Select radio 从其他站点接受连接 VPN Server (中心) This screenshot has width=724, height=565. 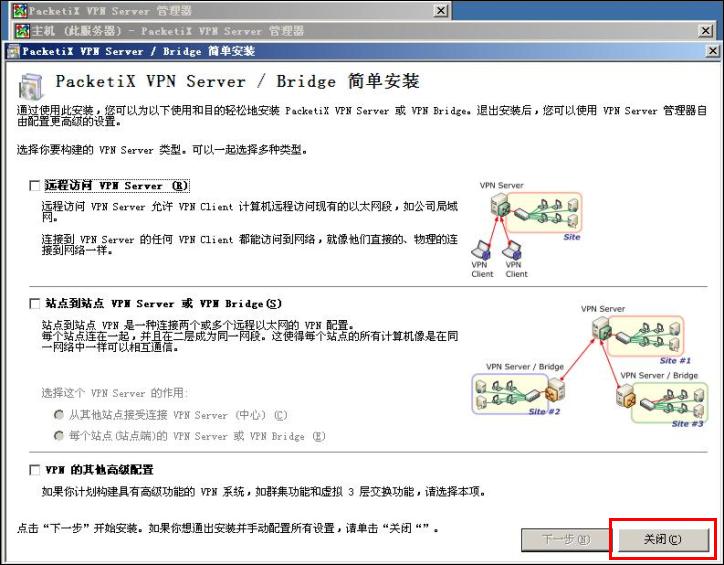[59, 415]
